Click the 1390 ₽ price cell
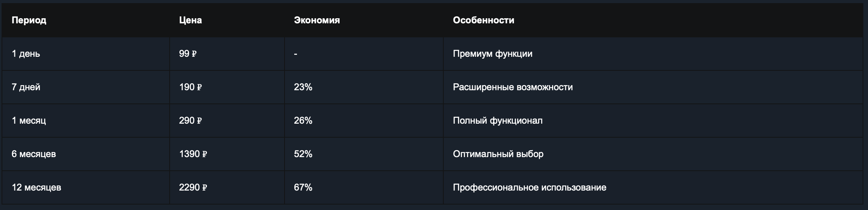 227,154
